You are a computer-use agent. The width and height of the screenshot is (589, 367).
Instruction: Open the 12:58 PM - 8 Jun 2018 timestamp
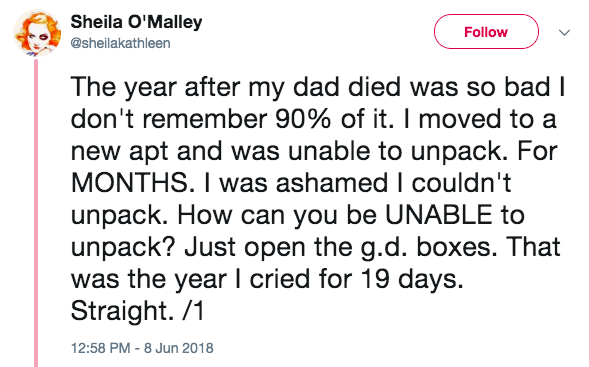click(x=142, y=348)
